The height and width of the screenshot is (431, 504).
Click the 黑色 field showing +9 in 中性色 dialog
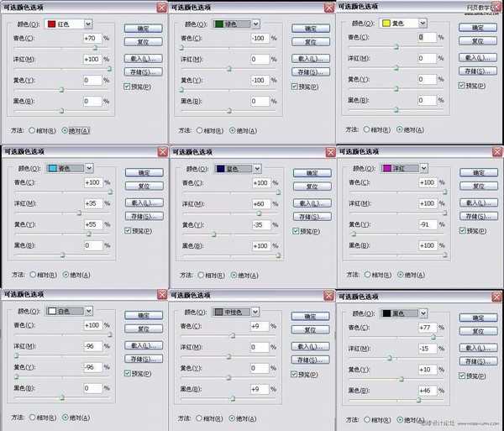(x=260, y=389)
